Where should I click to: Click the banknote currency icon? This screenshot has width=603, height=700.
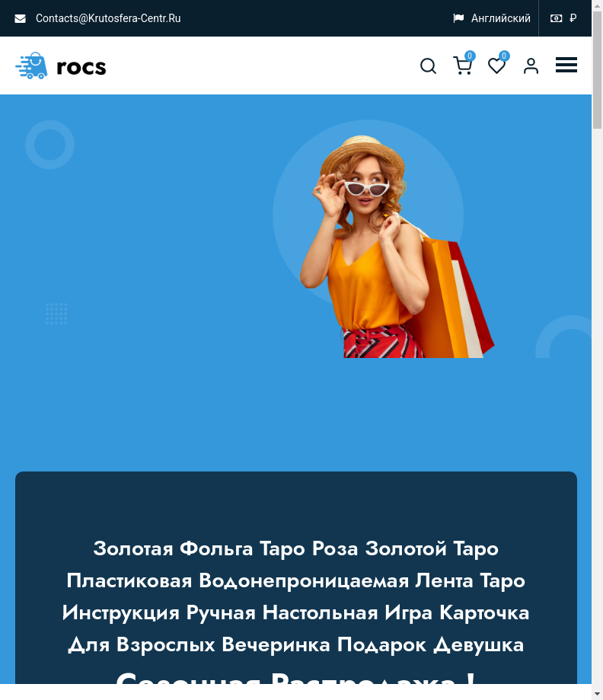(556, 18)
